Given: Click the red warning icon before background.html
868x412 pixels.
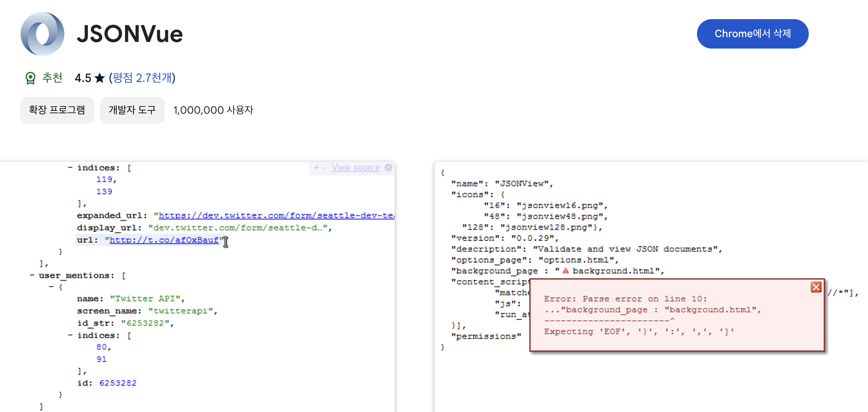Looking at the screenshot, I should tap(566, 271).
